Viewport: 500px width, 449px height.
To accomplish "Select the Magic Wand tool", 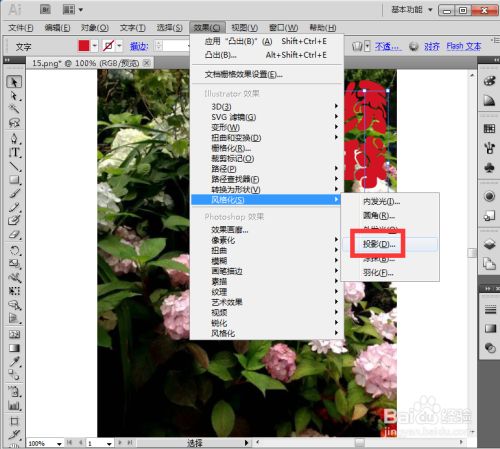I will point(14,109).
